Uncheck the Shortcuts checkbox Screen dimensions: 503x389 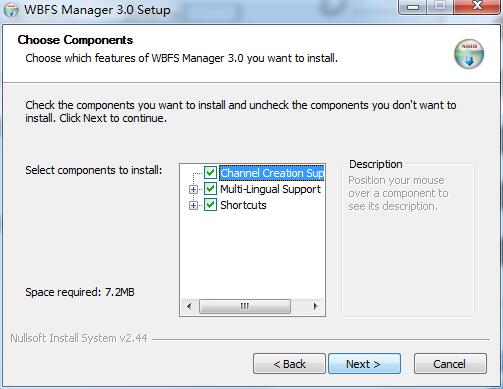[x=210, y=205]
